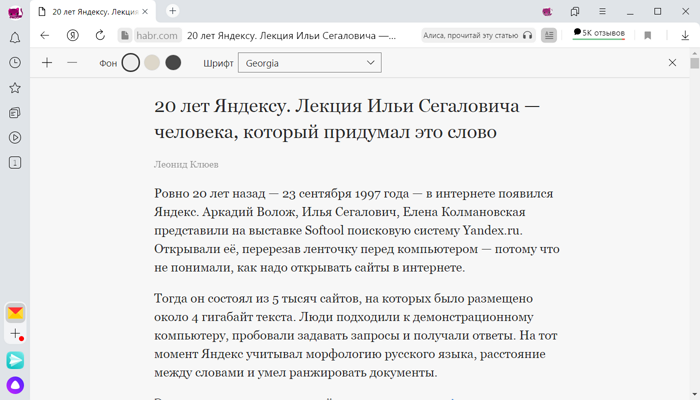700x400 pixels.
Task: Open the downloads panel
Action: pos(685,35)
